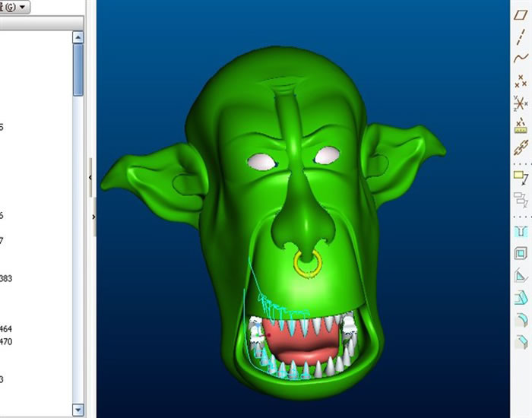
Task: Click the Annotation feature icon
Action: point(521,178)
